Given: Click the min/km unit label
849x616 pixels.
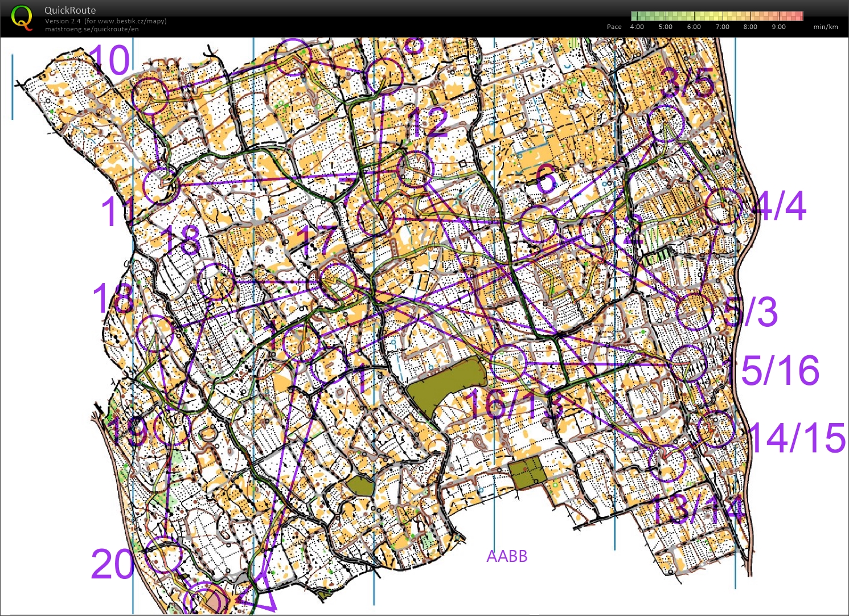Looking at the screenshot, I should tap(825, 27).
